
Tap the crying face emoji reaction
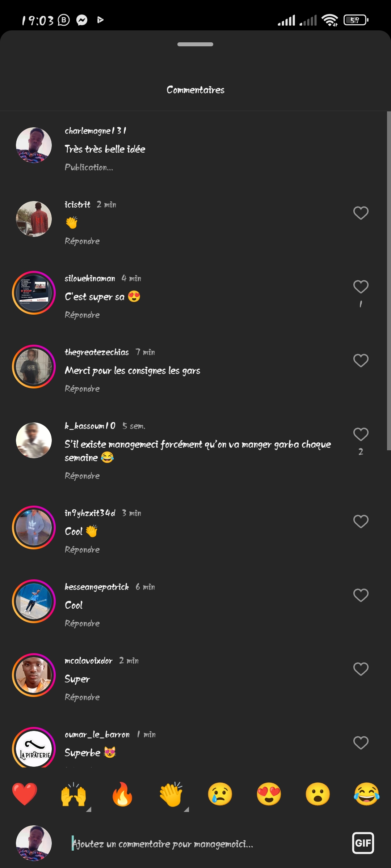coord(220,794)
